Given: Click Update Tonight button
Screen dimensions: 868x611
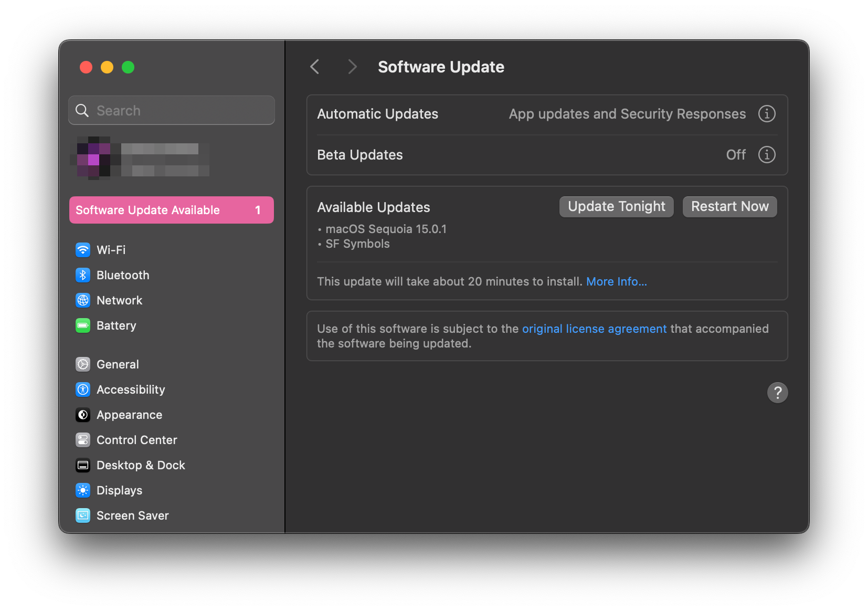Looking at the screenshot, I should point(616,207).
